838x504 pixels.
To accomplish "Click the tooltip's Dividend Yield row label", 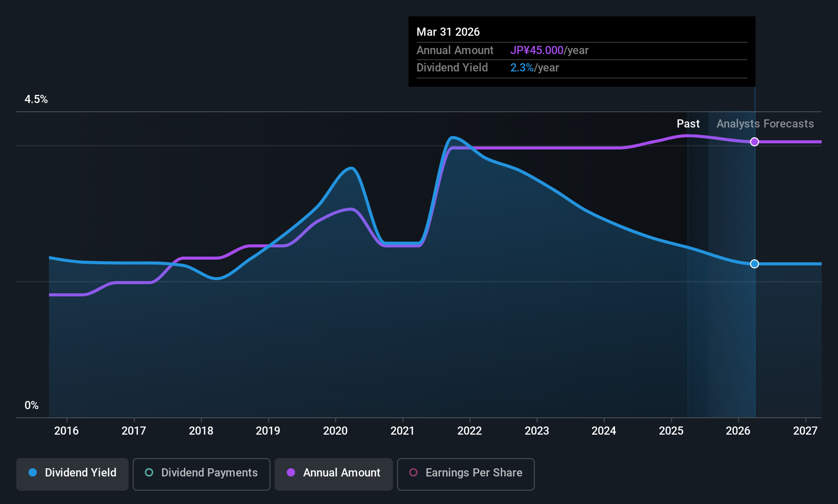I will (x=452, y=68).
